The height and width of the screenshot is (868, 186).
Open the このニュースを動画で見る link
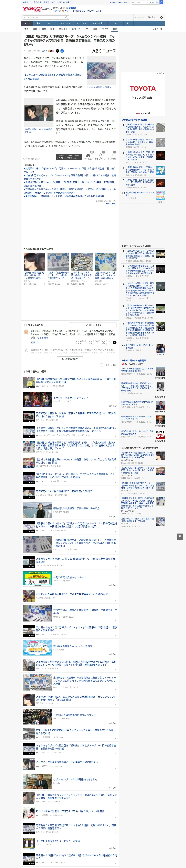tap(53, 77)
